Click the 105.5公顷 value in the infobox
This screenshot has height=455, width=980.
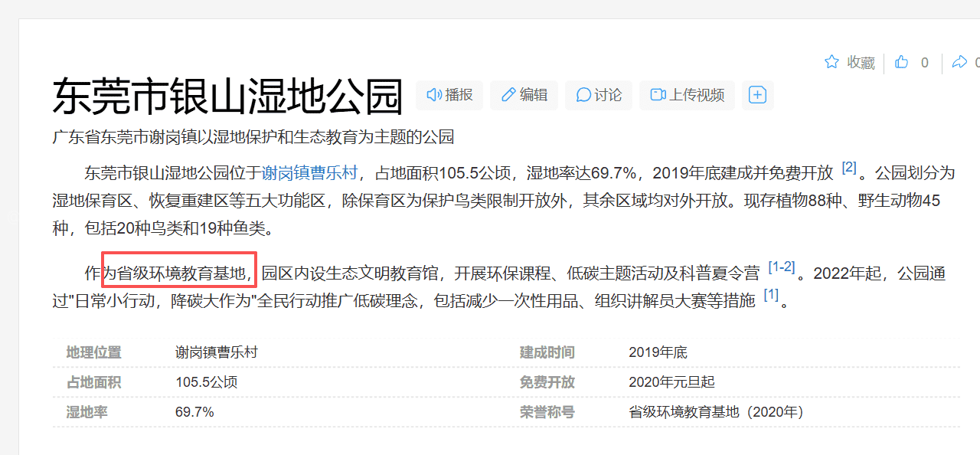[206, 382]
